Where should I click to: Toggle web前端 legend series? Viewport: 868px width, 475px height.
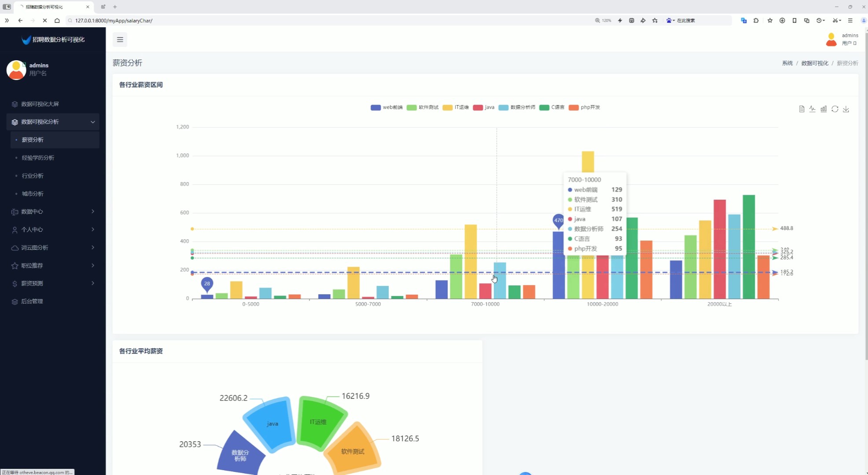[386, 107]
